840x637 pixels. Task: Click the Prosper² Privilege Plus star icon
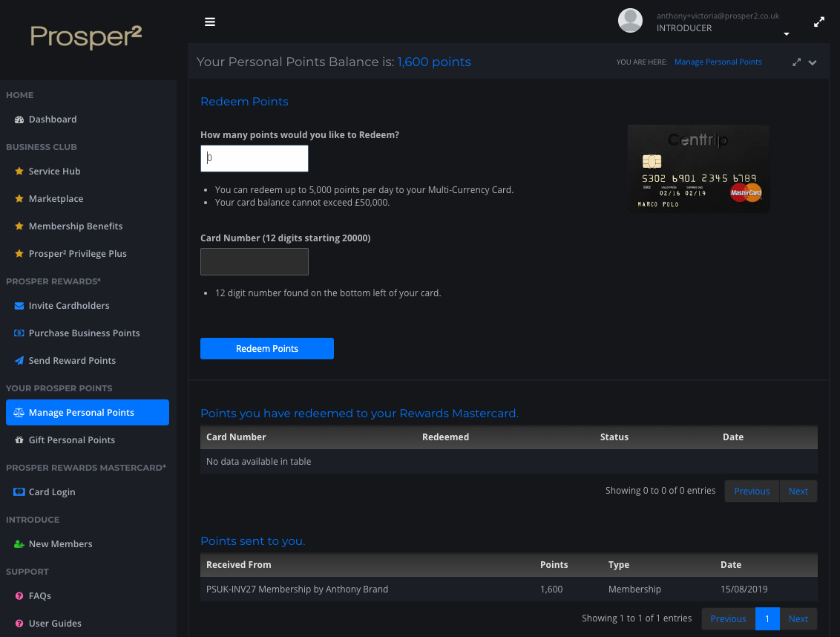click(x=19, y=253)
